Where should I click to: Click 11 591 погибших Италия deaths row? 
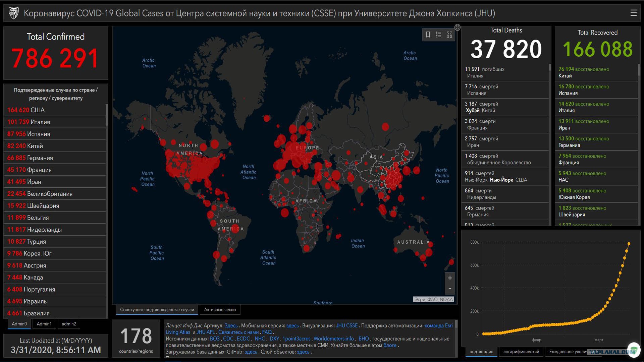click(505, 72)
